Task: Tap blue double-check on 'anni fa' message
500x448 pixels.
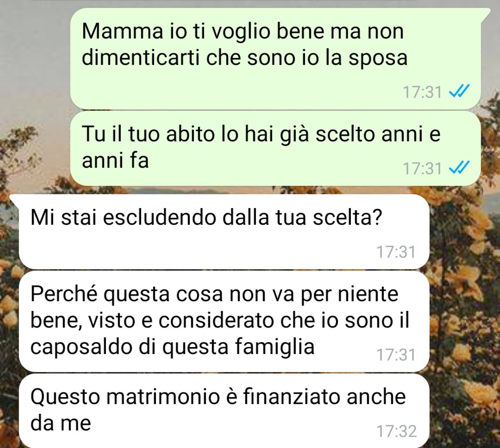Action: tap(459, 168)
